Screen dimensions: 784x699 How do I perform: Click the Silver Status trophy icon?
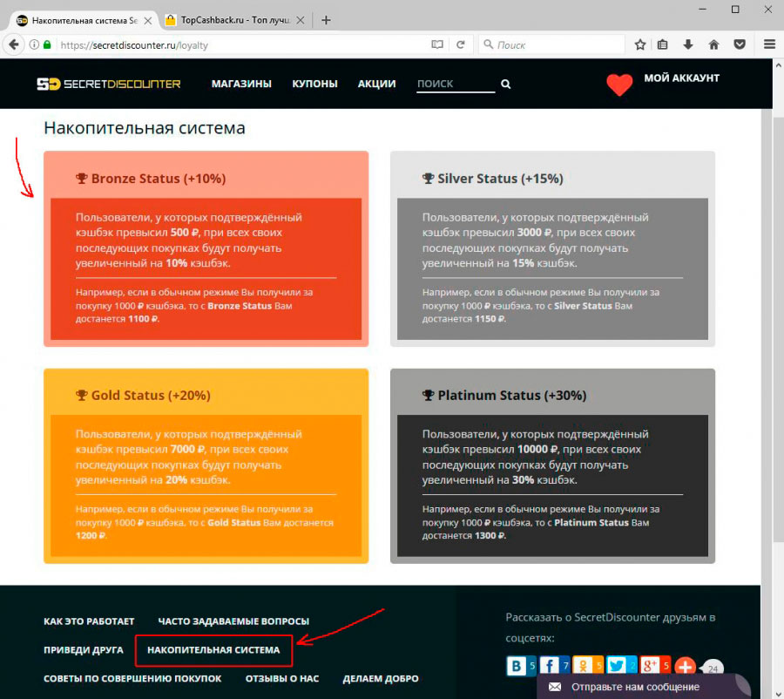point(428,178)
